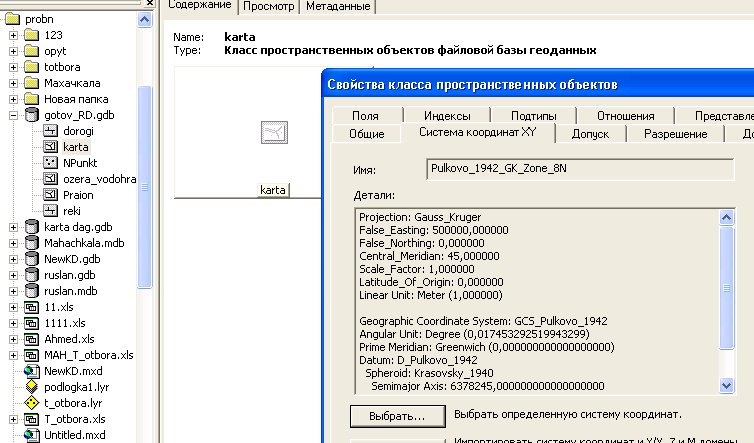
Task: Click the 123 folder icon
Action: click(x=32, y=35)
